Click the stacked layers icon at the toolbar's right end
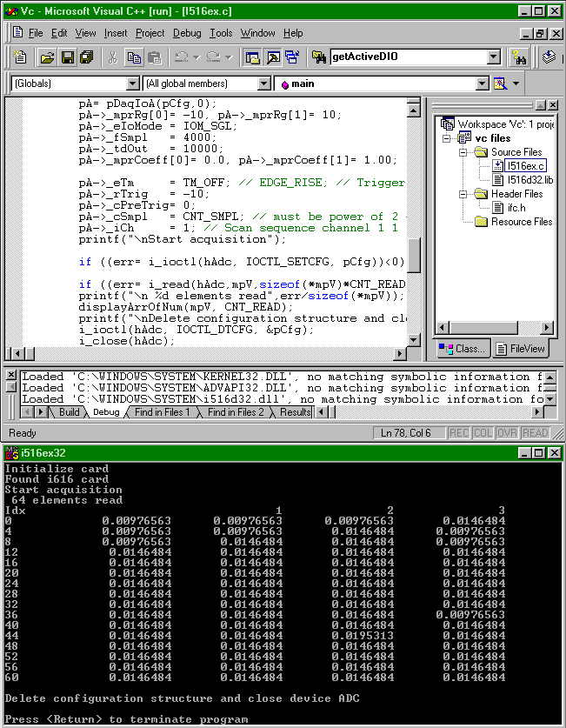566x728 pixels. pyautogui.click(x=549, y=57)
